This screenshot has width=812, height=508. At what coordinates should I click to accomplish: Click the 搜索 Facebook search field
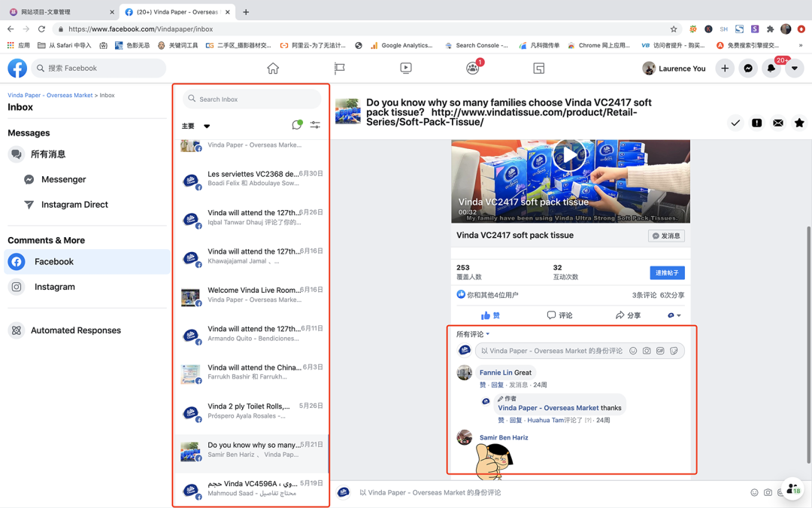tap(98, 68)
